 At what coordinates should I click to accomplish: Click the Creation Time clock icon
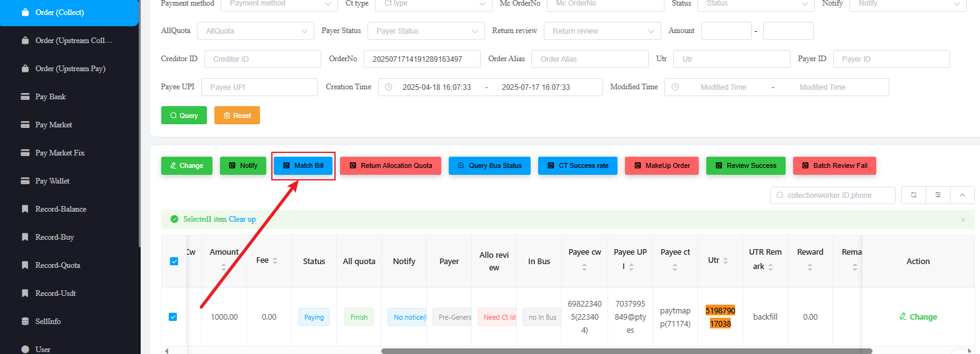pos(388,87)
